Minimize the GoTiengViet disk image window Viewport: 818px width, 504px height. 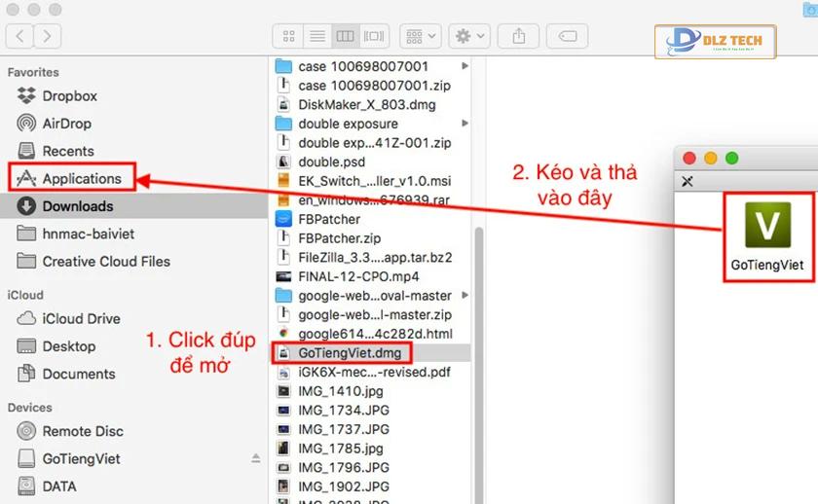pyautogui.click(x=711, y=158)
